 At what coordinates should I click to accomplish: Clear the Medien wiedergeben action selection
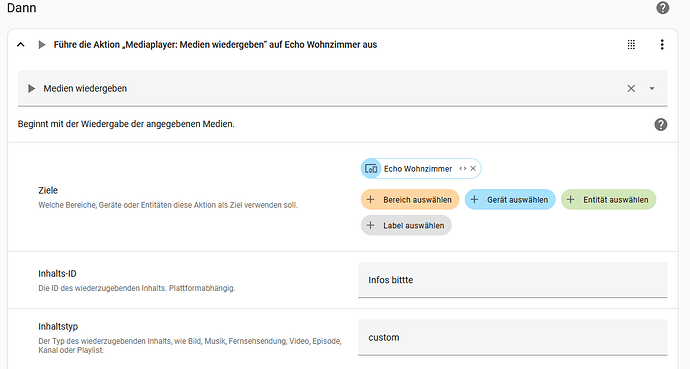(x=631, y=88)
